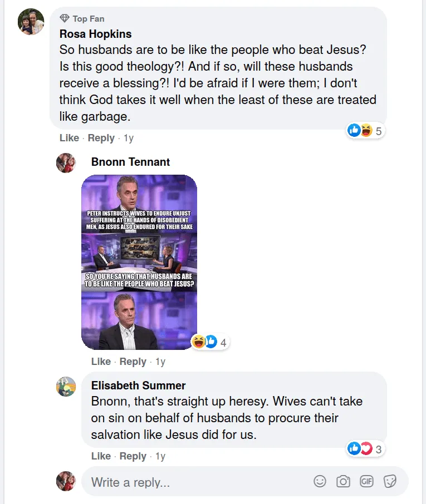Insert a GIF in the reply
The width and height of the screenshot is (426, 504).
[366, 482]
